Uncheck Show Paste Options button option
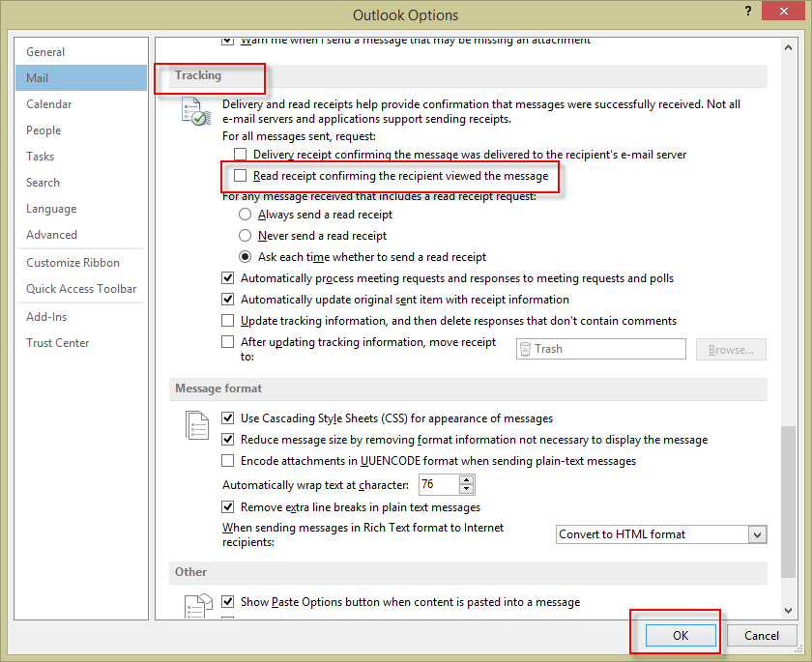Image resolution: width=812 pixels, height=662 pixels. coord(228,601)
